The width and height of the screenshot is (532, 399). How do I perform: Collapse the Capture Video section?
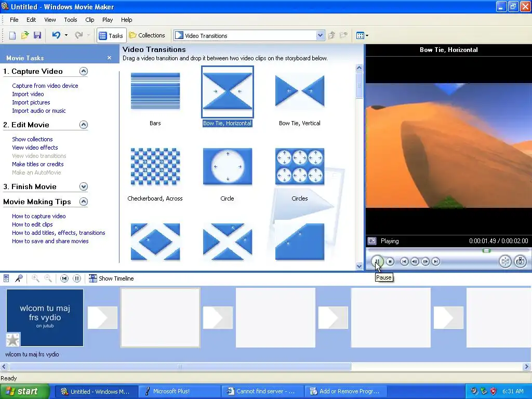pos(84,71)
